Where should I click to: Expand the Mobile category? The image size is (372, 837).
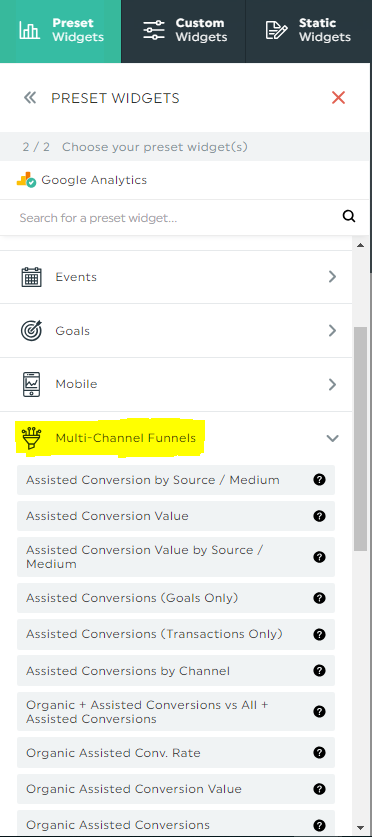tap(333, 384)
